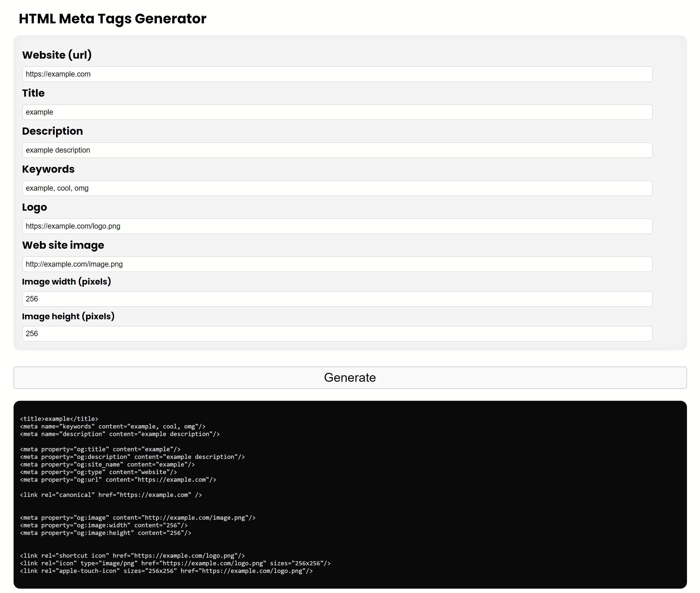Click the og:image meta line in output
700x593 pixels.
click(x=137, y=517)
